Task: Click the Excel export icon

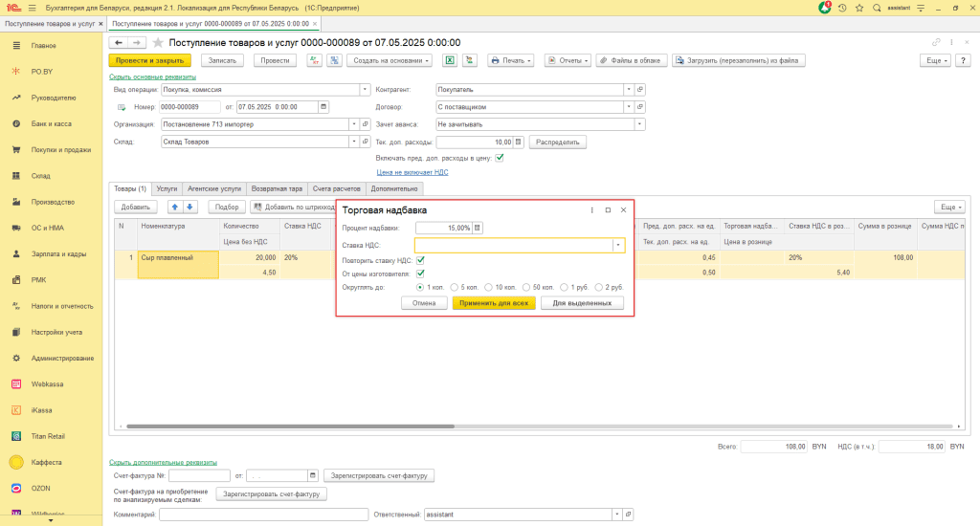Action: (x=449, y=60)
